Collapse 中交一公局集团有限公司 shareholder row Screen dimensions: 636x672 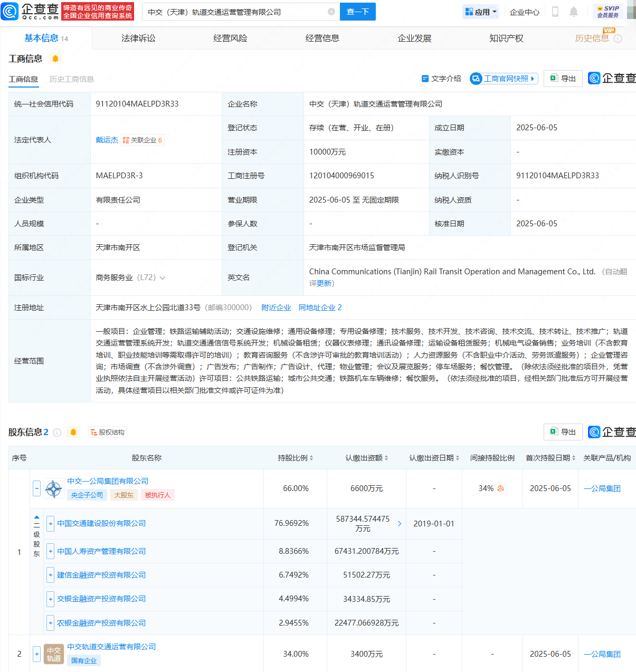[x=36, y=488]
